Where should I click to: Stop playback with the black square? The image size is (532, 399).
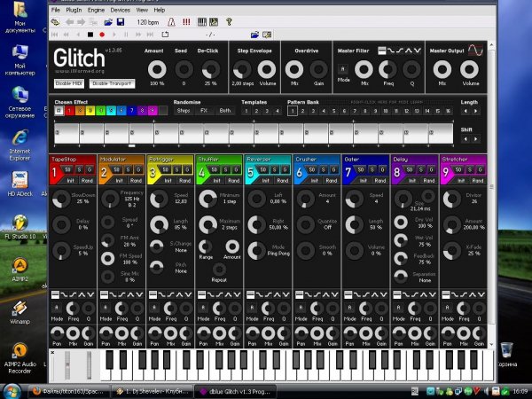coord(90,35)
